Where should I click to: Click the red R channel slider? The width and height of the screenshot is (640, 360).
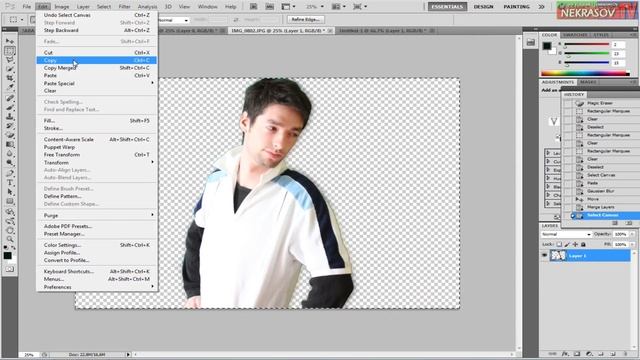(587, 44)
